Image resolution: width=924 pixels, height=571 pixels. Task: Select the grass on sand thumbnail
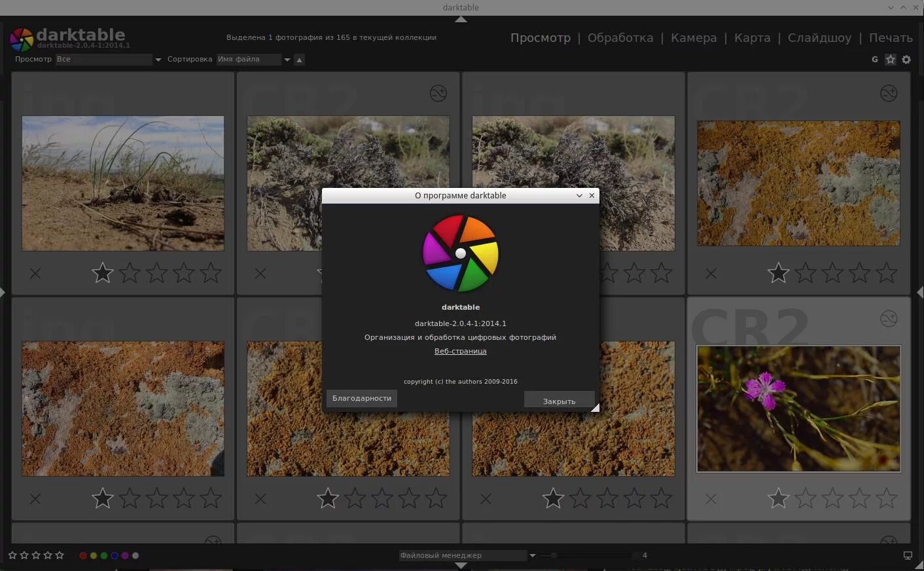point(123,183)
